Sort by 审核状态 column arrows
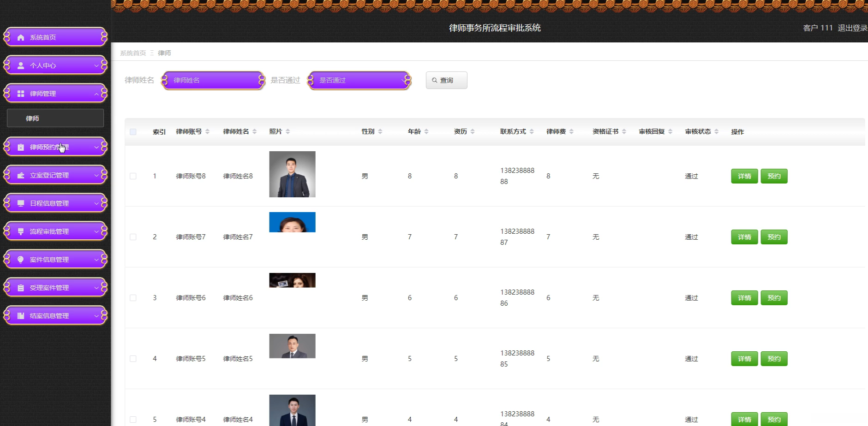The image size is (868, 426). click(x=716, y=131)
